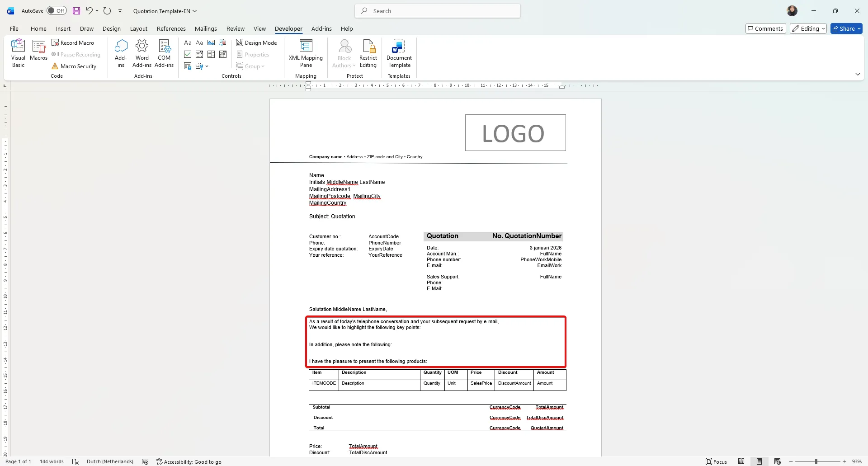Viewport: 868px width, 466px height.
Task: Collapse the ribbon with the chevron
Action: click(858, 74)
